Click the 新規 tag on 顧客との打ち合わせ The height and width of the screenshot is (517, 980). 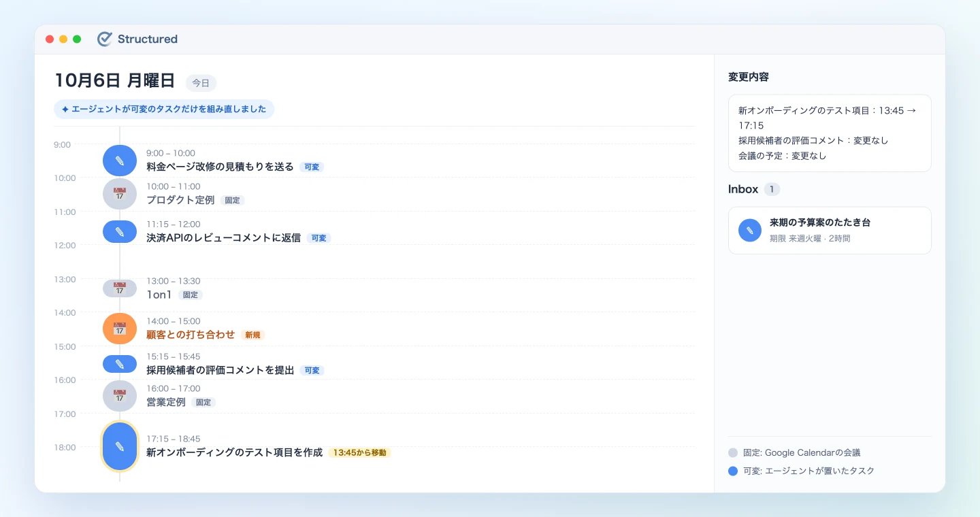tap(252, 335)
